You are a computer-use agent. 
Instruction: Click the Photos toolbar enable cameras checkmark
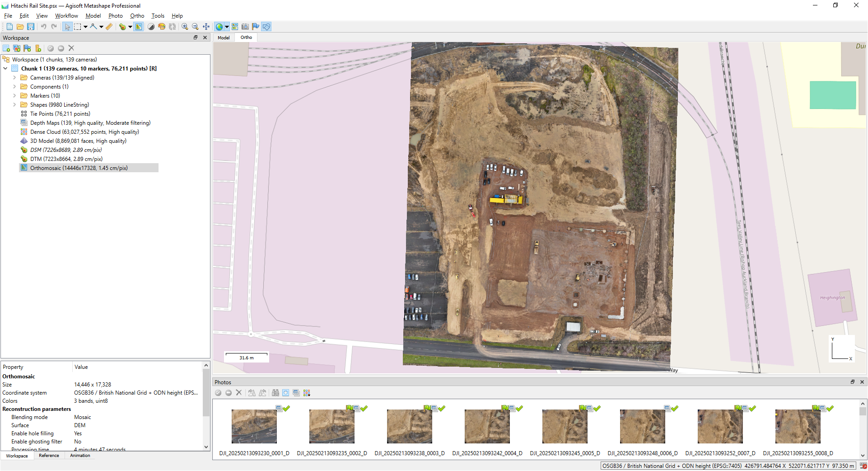218,393
